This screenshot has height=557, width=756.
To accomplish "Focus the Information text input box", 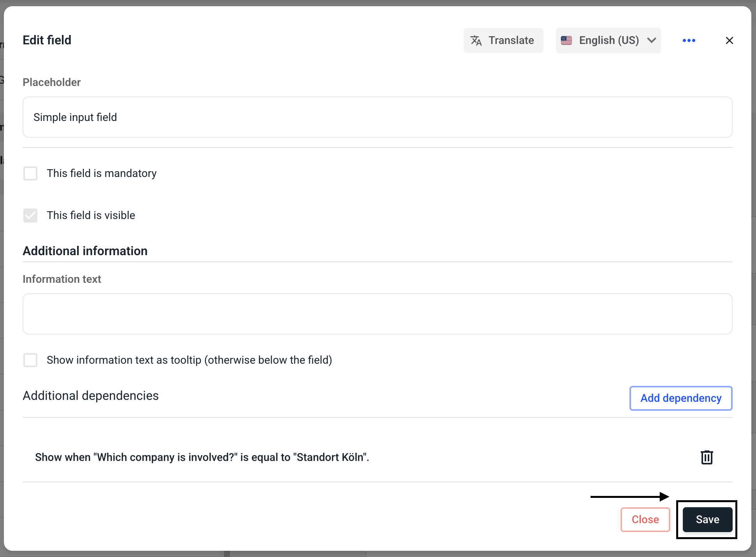I will pos(377,314).
